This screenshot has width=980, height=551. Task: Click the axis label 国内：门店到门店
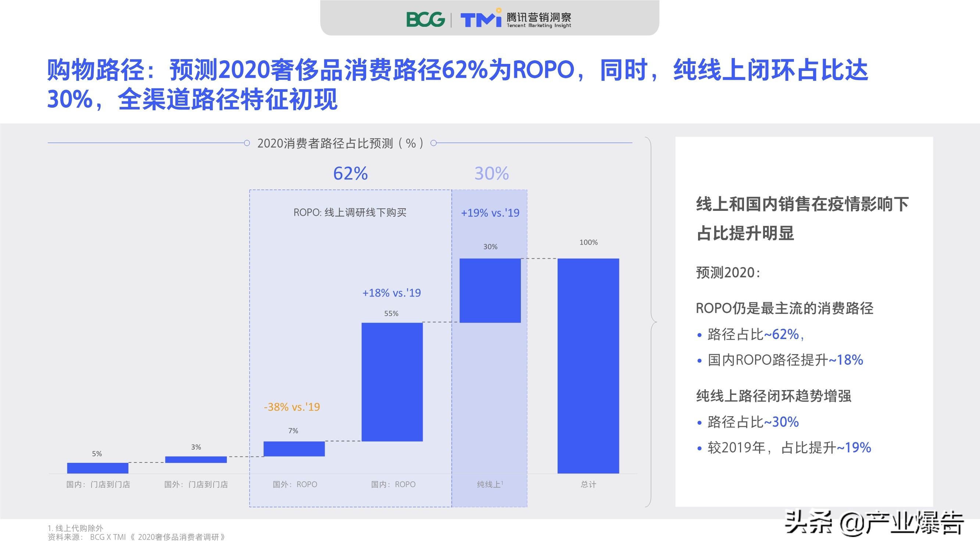tap(98, 485)
